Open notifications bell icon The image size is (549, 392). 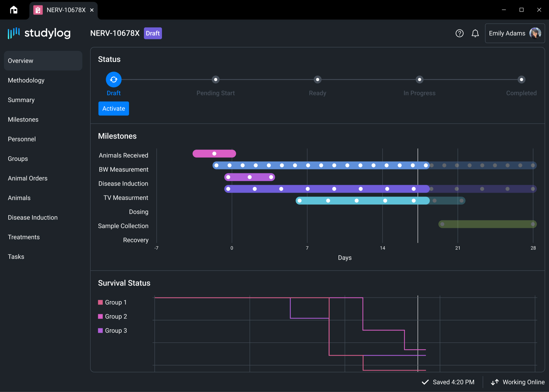pyautogui.click(x=475, y=33)
